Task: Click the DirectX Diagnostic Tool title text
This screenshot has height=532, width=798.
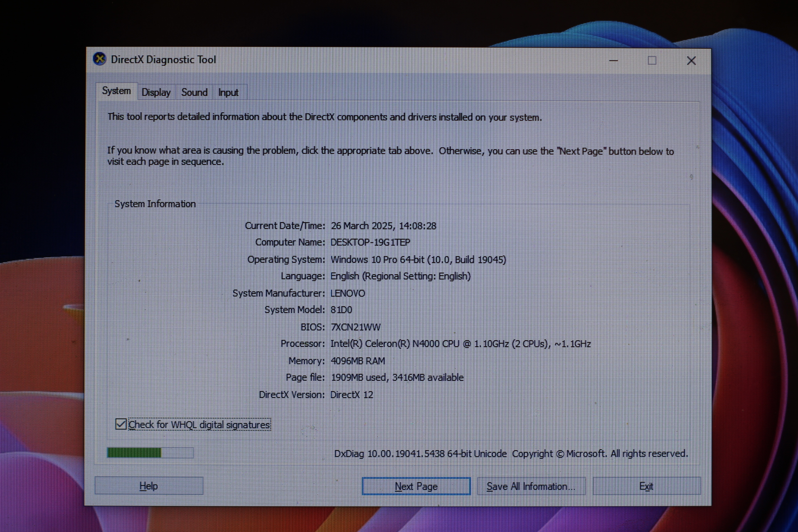Action: click(x=163, y=60)
